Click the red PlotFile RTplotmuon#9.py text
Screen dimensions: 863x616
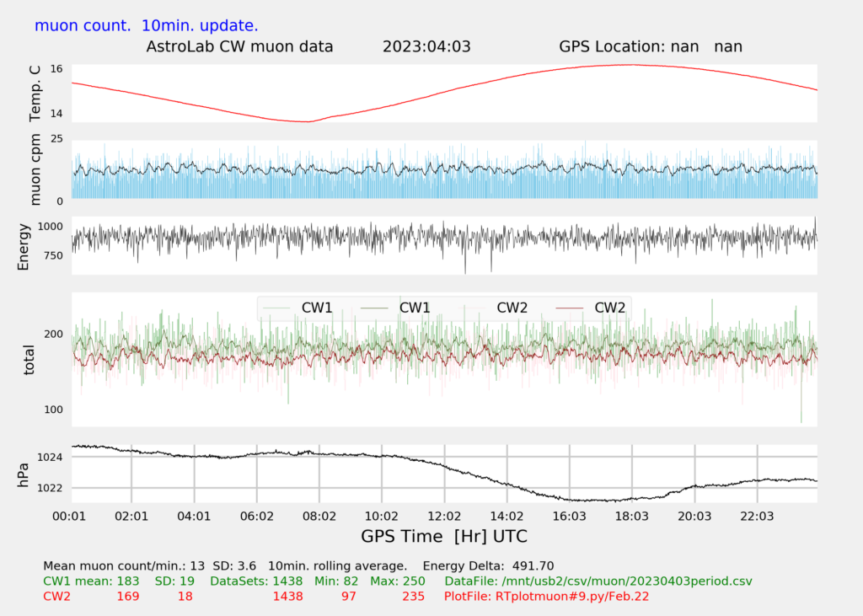[546, 596]
